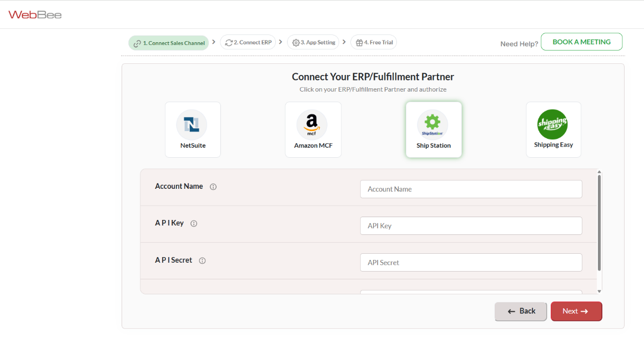Go to step 1 Connect Sales Channel

point(168,43)
